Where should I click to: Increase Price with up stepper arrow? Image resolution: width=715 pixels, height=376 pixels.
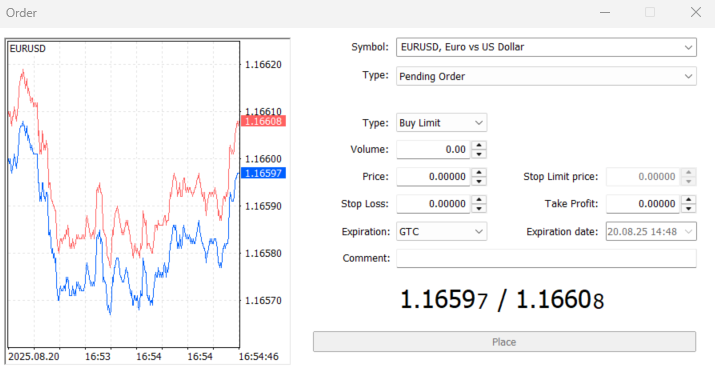(479, 172)
